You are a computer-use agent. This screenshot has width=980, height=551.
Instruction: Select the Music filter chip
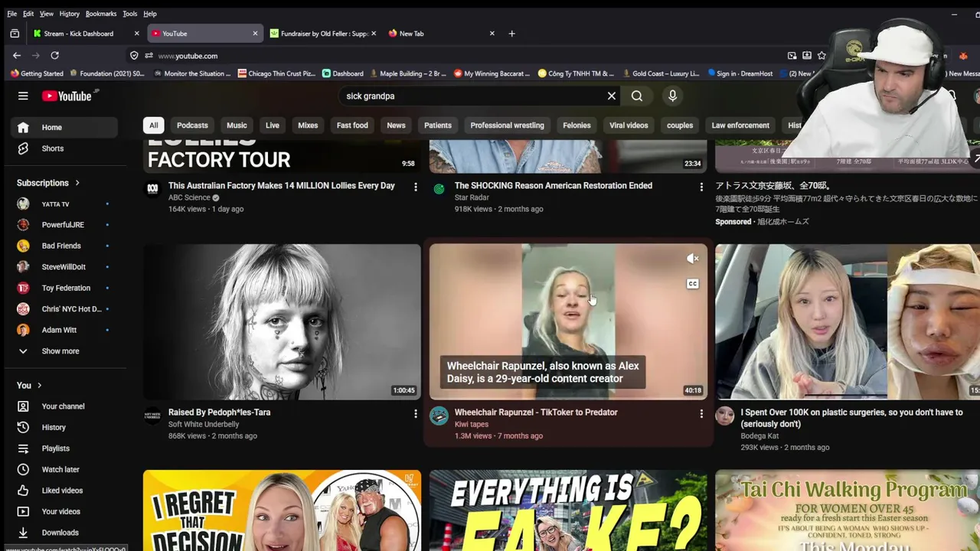tap(237, 126)
